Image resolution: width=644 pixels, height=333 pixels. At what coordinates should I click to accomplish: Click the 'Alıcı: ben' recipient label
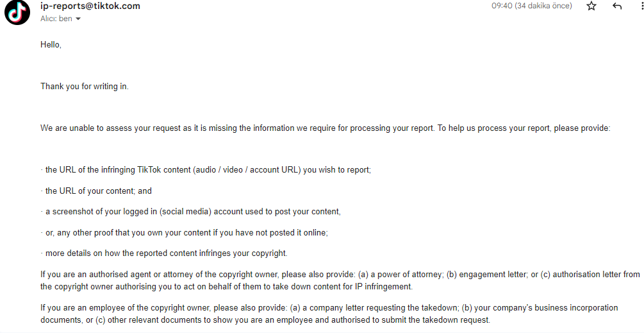[56, 19]
